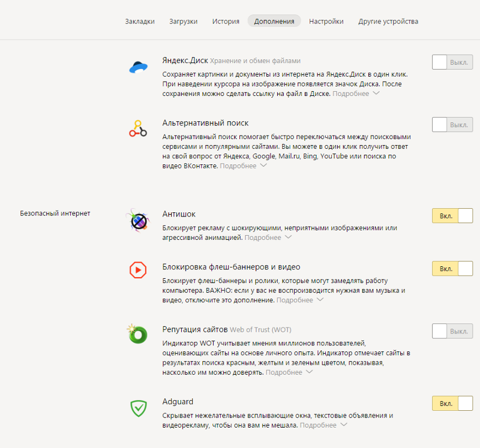
Task: Turn on the Альтернативный поиск switch
Action: [x=452, y=125]
